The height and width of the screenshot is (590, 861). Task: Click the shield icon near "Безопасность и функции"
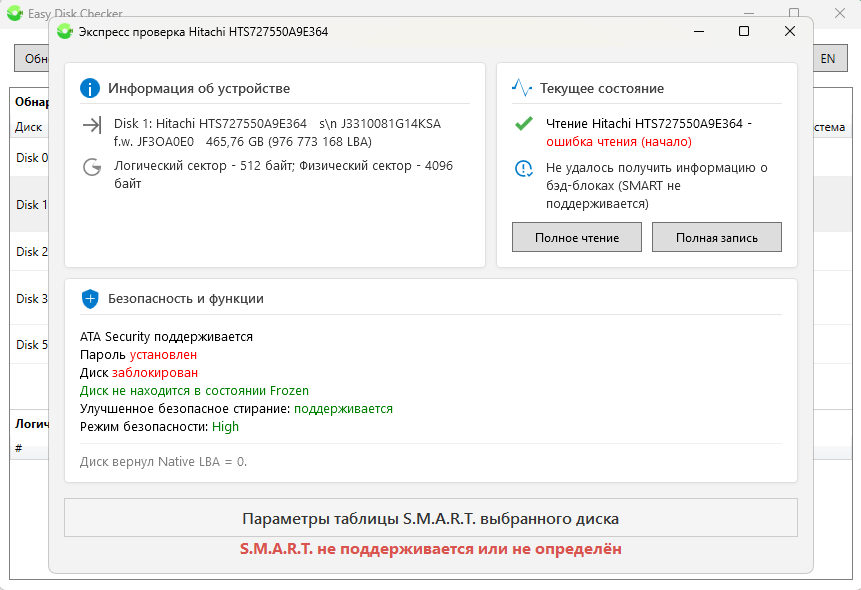[90, 298]
